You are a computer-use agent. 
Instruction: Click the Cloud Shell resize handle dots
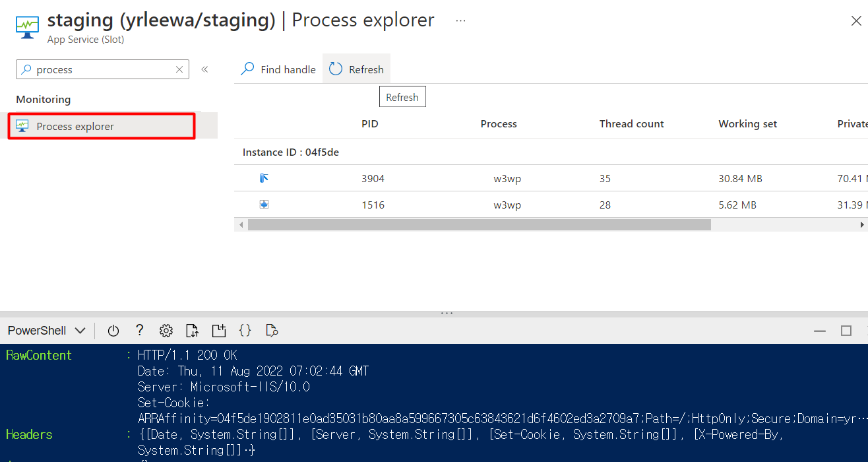pos(447,313)
